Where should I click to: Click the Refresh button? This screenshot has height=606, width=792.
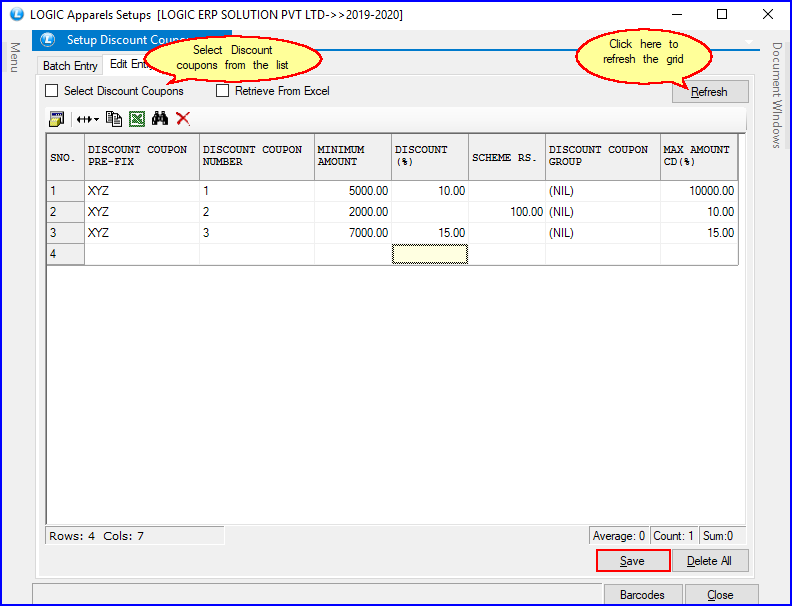[x=710, y=92]
